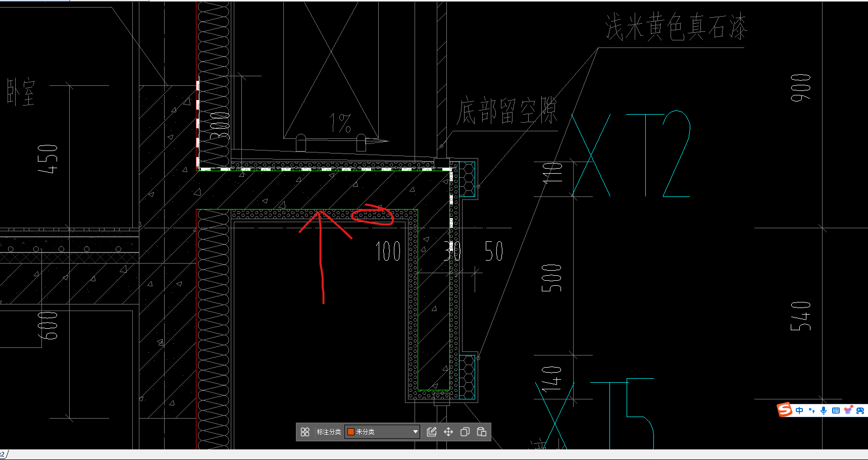Open the 未分类 annotation category dropdown
This screenshot has height=460, width=868.
click(x=382, y=432)
